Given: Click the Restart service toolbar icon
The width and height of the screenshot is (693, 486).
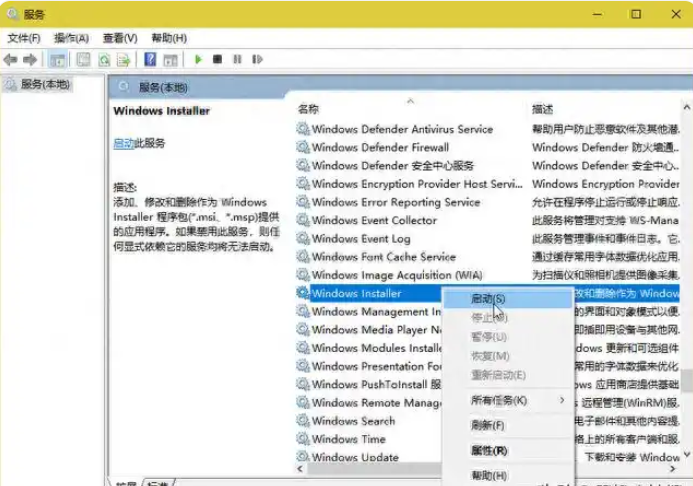Looking at the screenshot, I should tap(257, 59).
